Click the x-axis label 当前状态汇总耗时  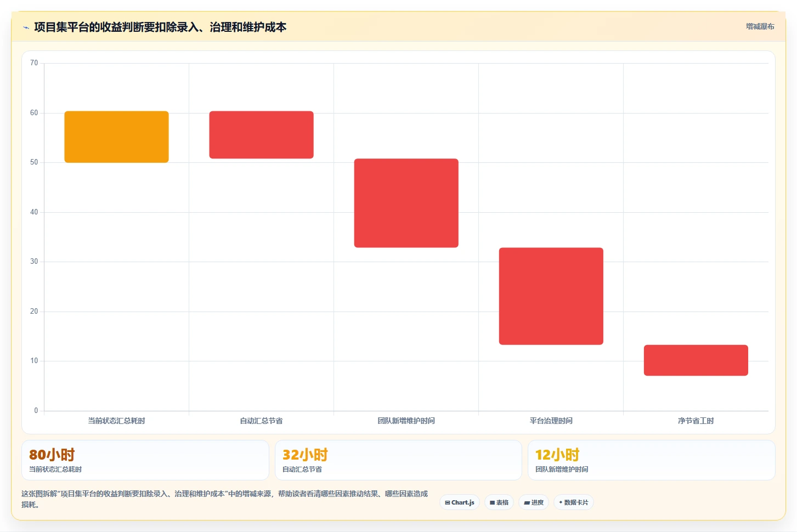(116, 421)
